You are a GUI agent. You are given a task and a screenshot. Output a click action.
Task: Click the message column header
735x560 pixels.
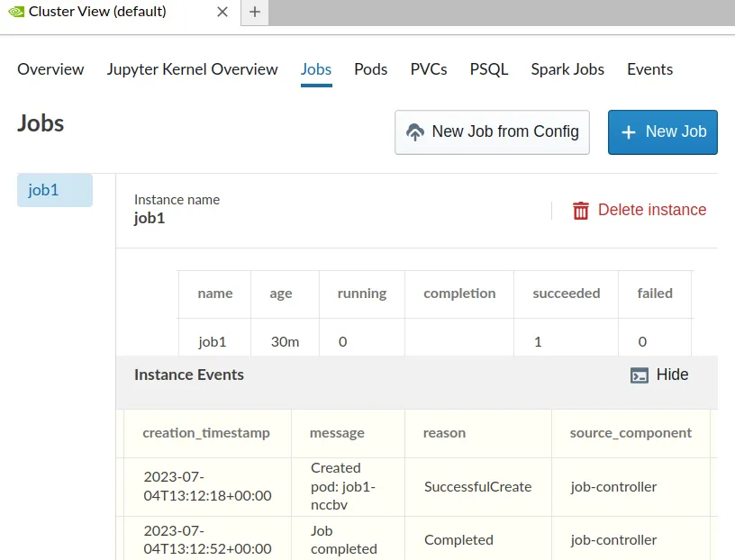pyautogui.click(x=337, y=433)
